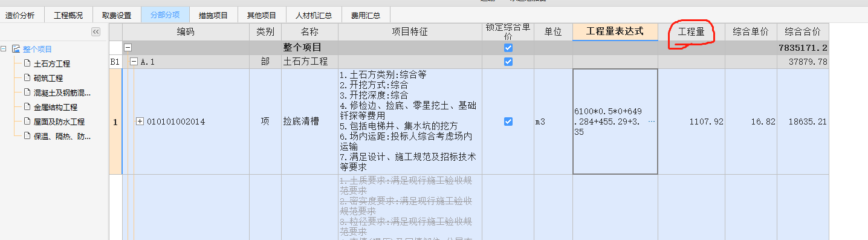Select the 分部分项 tab
The width and height of the screenshot is (868, 240).
(165, 15)
